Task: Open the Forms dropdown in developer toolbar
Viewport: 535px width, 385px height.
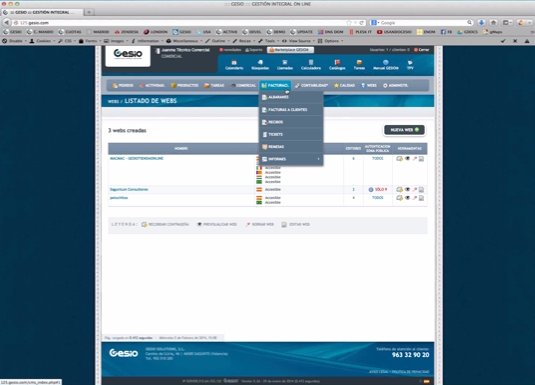Action: [90, 41]
